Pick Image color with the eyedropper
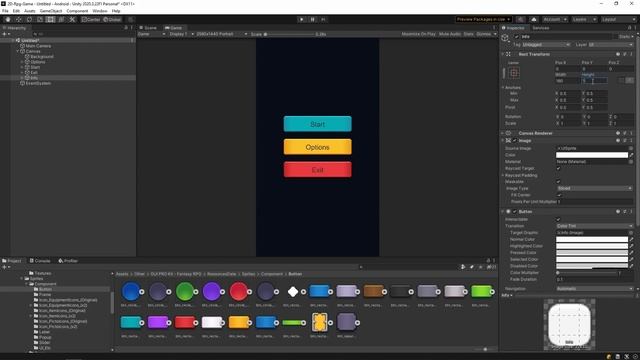Image resolution: width=640 pixels, height=360 pixels. [631, 155]
